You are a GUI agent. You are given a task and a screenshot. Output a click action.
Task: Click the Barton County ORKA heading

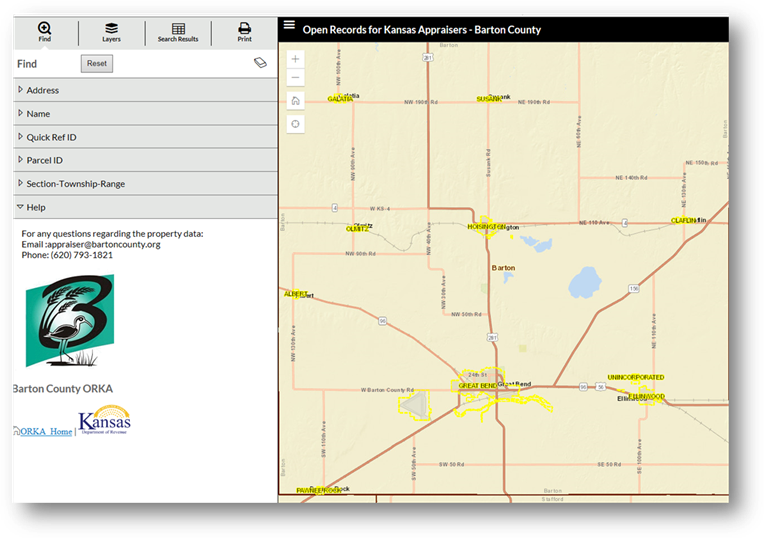pyautogui.click(x=63, y=388)
